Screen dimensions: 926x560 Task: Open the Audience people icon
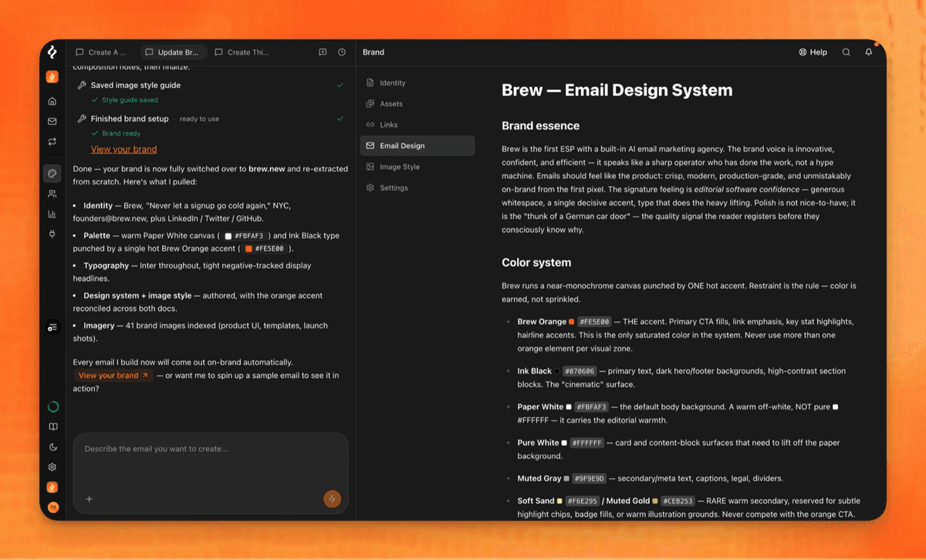52,194
